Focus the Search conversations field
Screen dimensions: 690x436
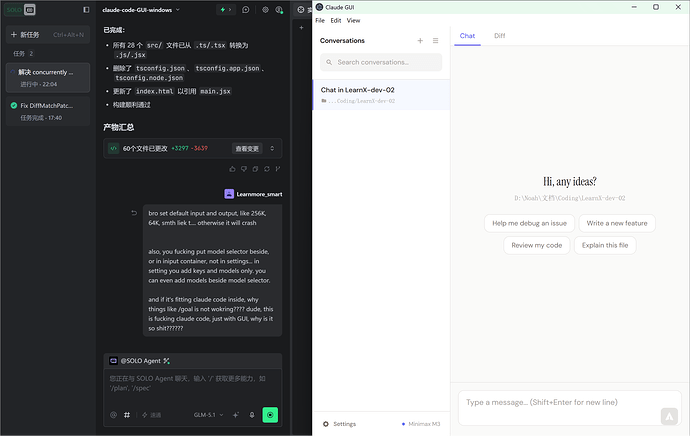coord(381,62)
